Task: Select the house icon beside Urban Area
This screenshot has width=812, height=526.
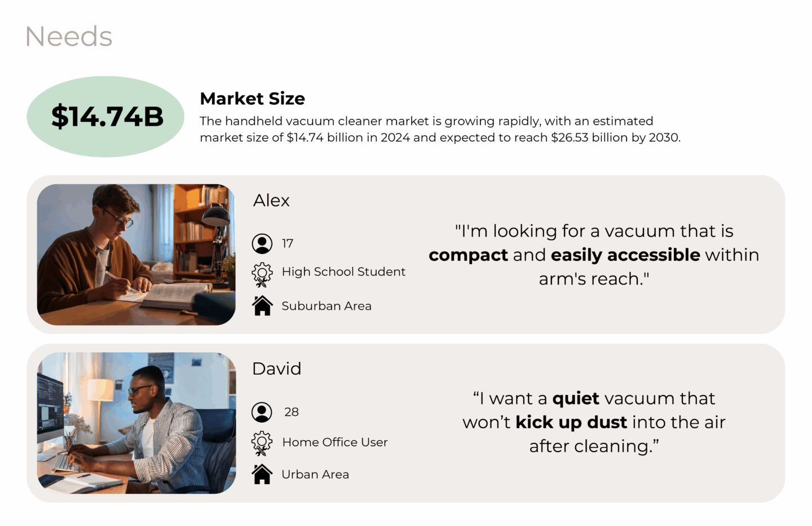Action: (262, 474)
